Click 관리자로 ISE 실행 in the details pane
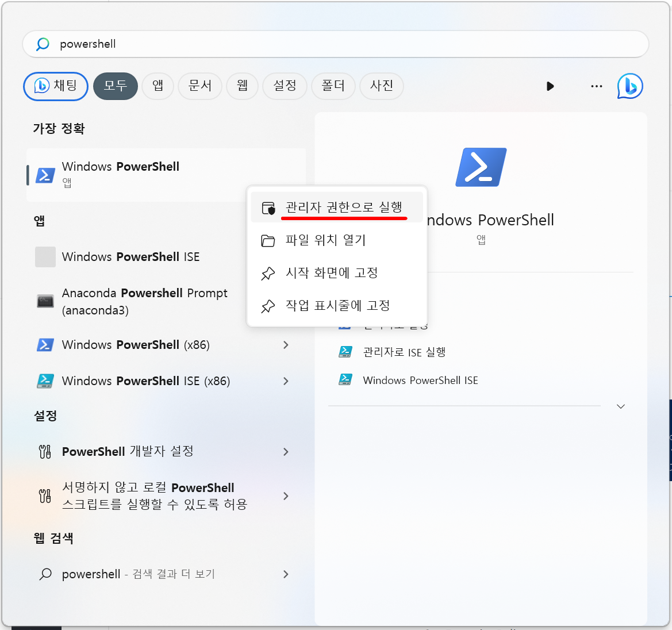Image resolution: width=672 pixels, height=630 pixels. pos(404,352)
